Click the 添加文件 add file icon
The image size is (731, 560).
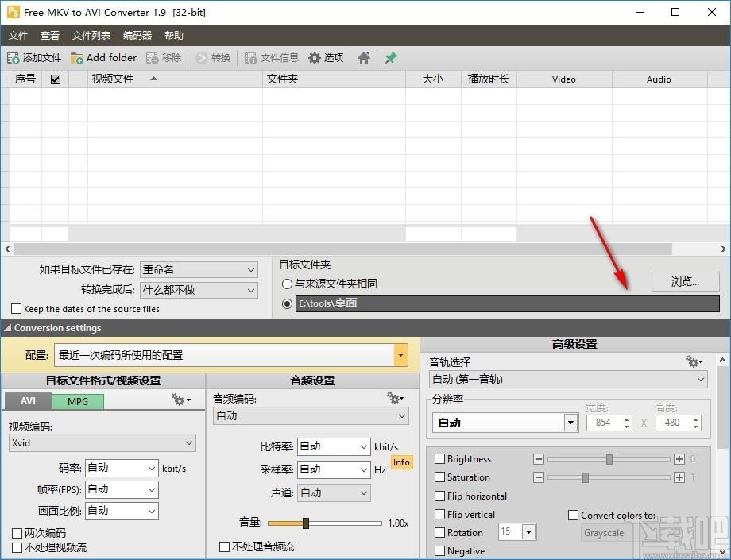13,58
